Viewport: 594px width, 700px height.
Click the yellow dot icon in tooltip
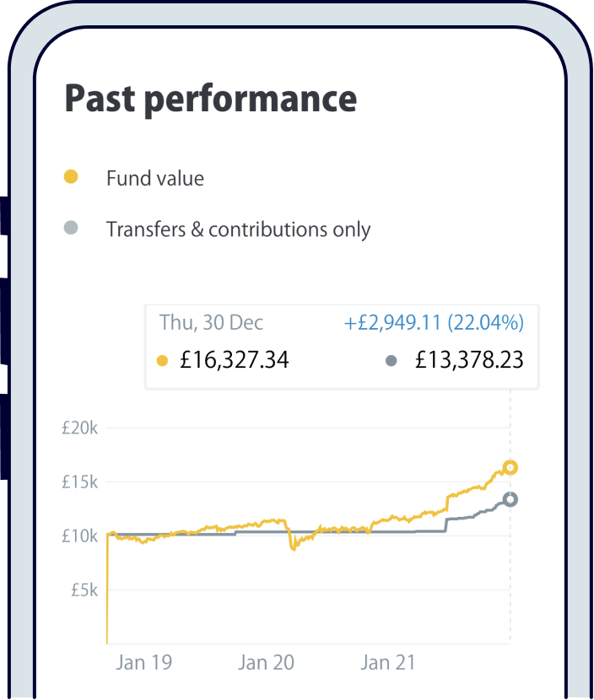[x=163, y=361]
